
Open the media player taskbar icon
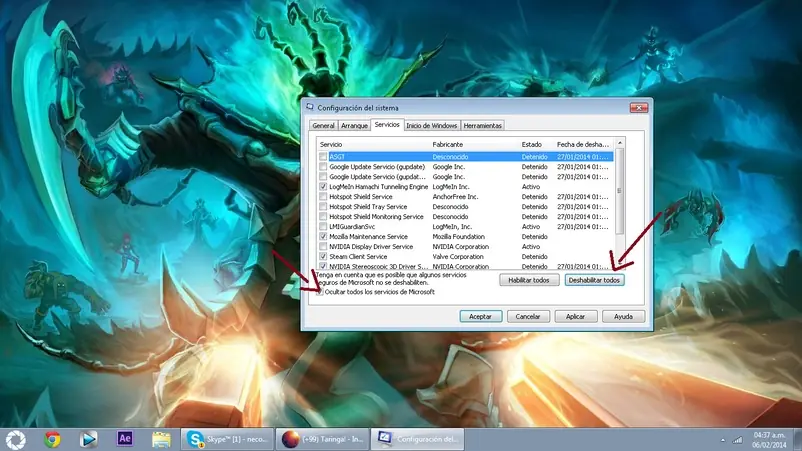click(x=88, y=439)
